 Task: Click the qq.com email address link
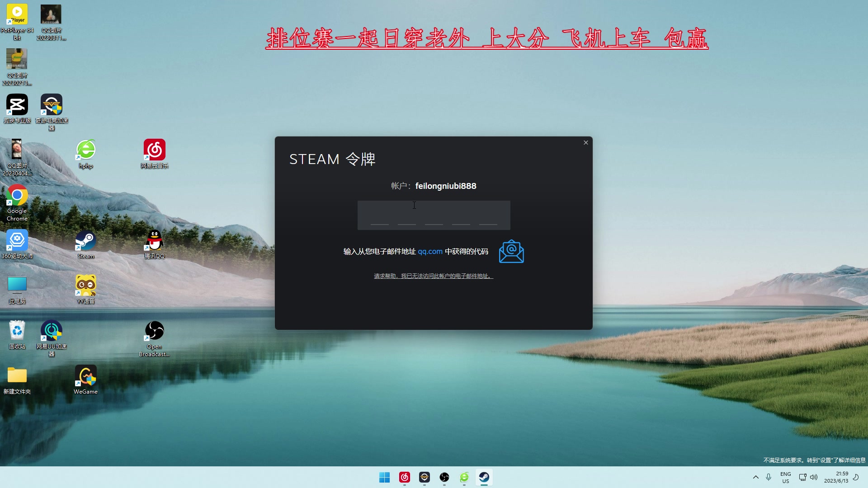click(x=430, y=251)
